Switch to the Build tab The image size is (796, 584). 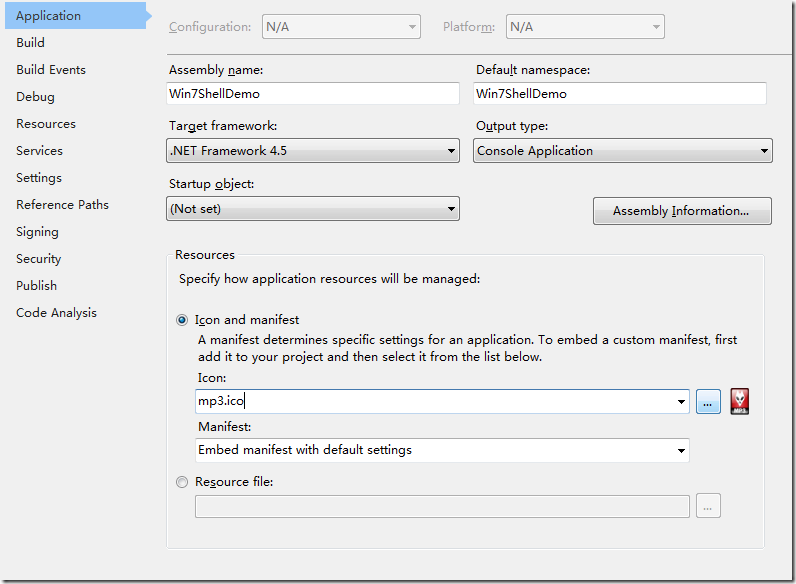point(30,43)
